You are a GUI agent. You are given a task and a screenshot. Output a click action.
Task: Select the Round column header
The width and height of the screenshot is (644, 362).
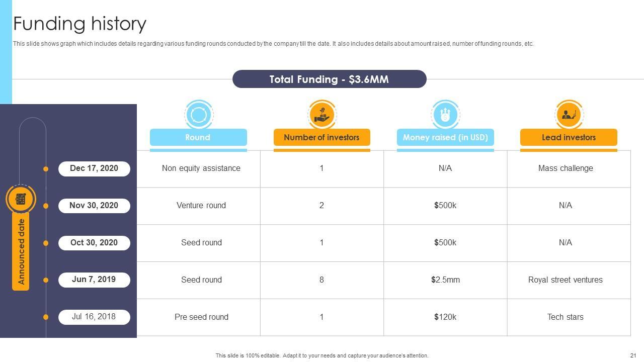coord(198,137)
